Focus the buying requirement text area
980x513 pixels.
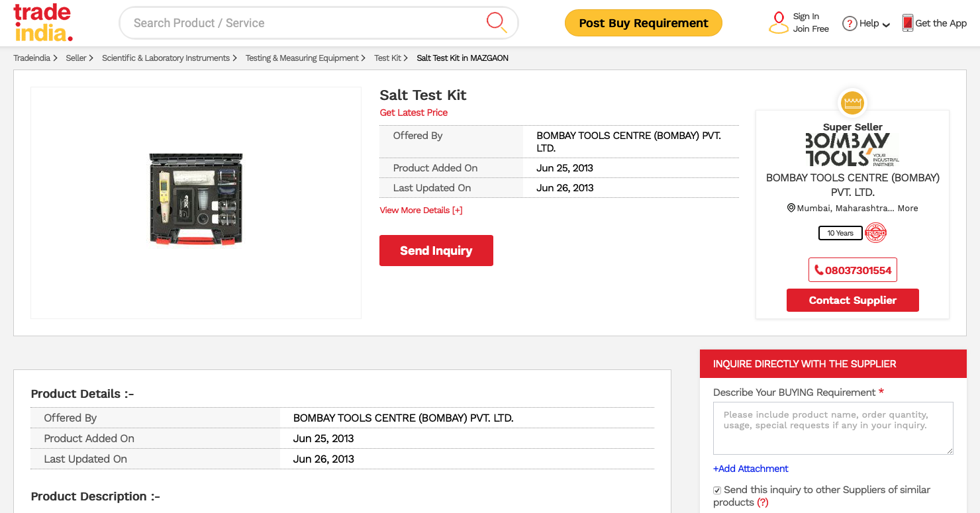coord(833,428)
